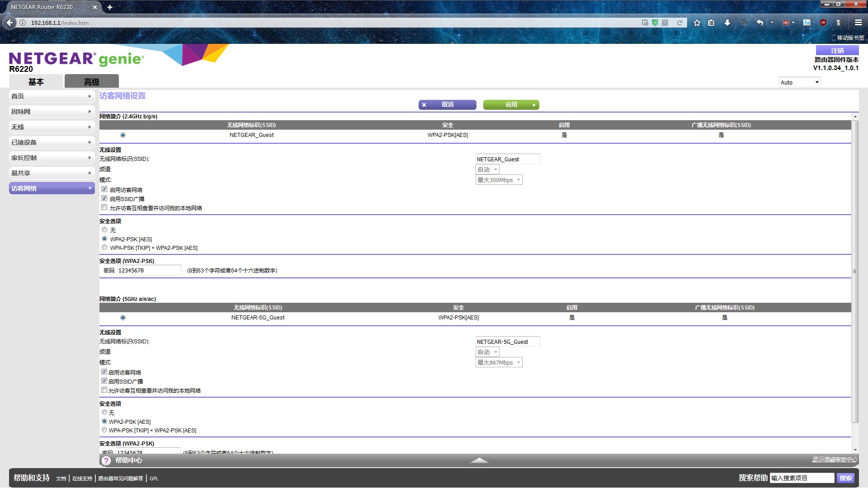Select 2.4GHz security option 无
Viewport: 868px width, 488px height.
click(104, 230)
